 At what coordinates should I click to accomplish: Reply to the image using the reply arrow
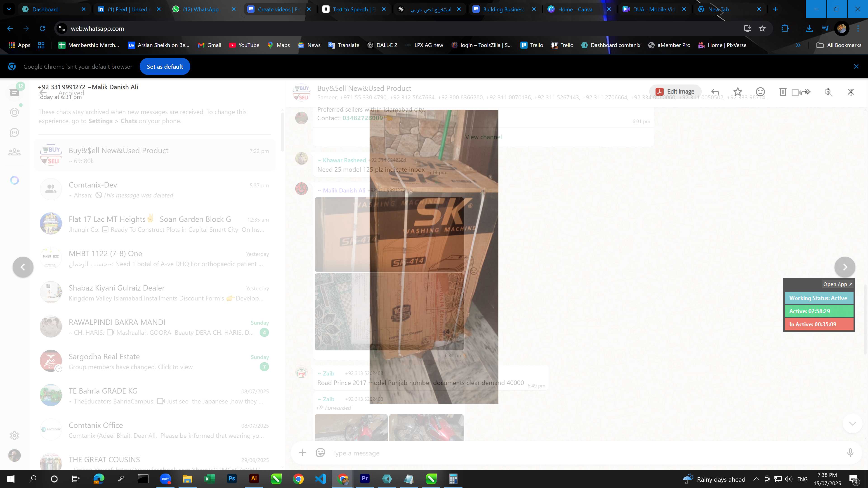pyautogui.click(x=715, y=92)
